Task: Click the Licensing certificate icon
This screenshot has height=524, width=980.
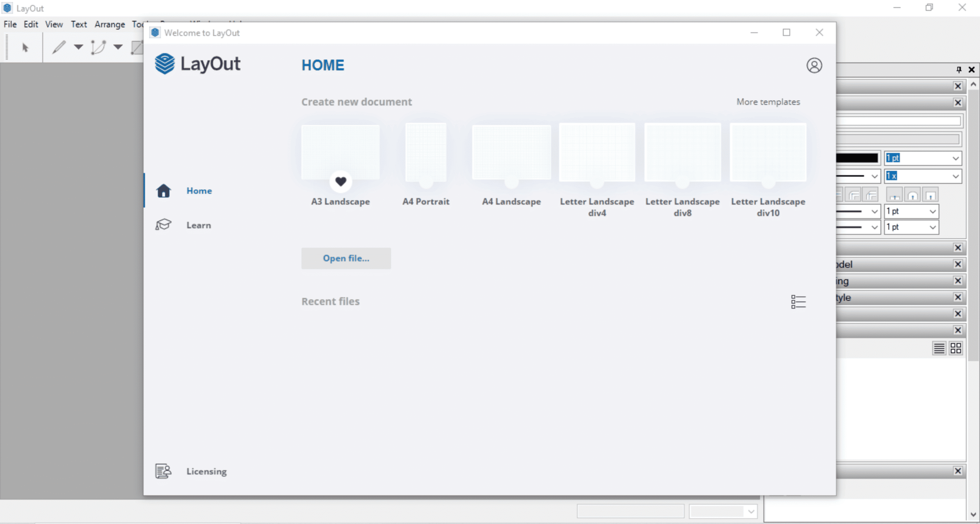Action: [x=163, y=471]
